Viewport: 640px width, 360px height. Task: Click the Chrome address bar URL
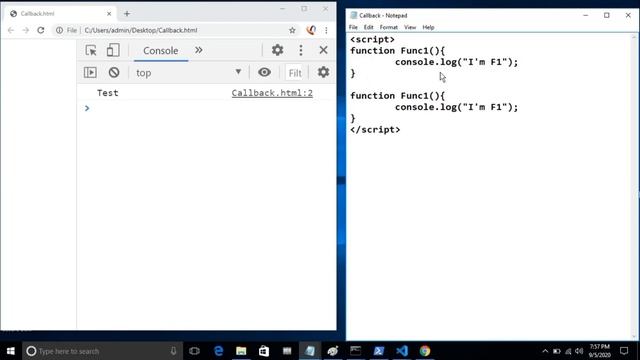click(x=141, y=30)
